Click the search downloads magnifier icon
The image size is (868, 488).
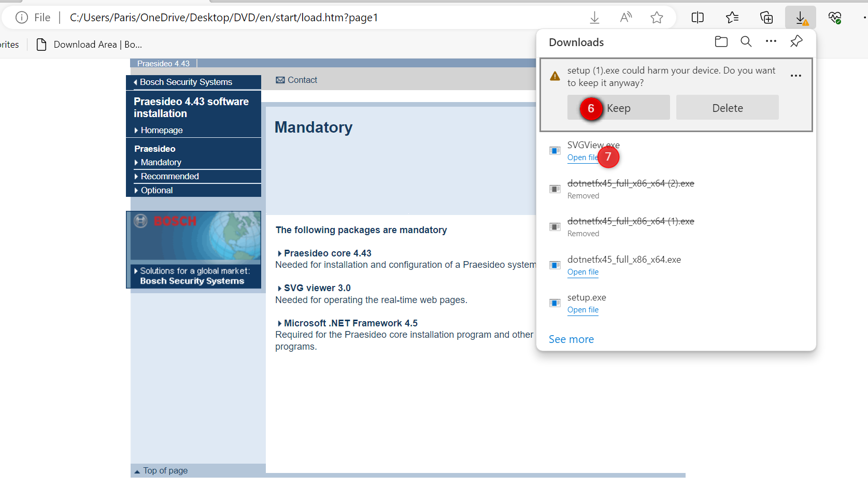(x=746, y=42)
